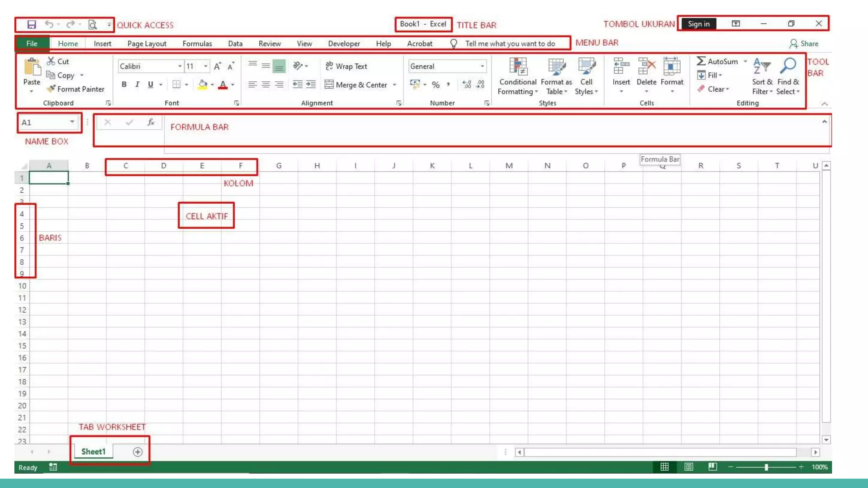868x488 pixels.
Task: Open the Name Box dropdown arrow
Action: [72, 122]
